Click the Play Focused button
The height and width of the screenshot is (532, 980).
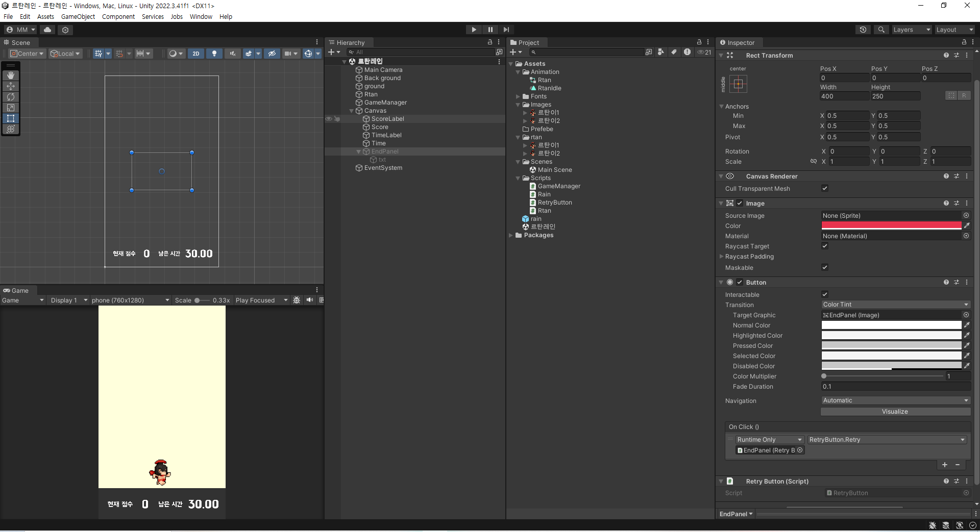261,300
